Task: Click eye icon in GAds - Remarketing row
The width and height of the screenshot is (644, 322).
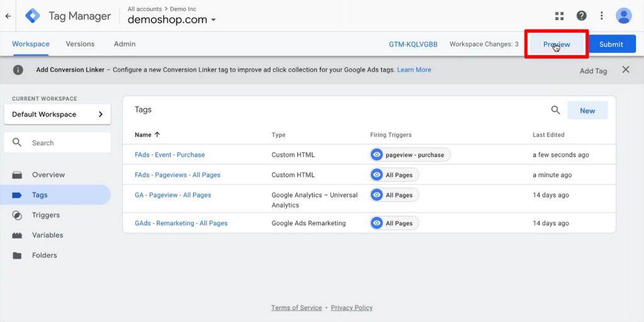Action: [x=377, y=223]
